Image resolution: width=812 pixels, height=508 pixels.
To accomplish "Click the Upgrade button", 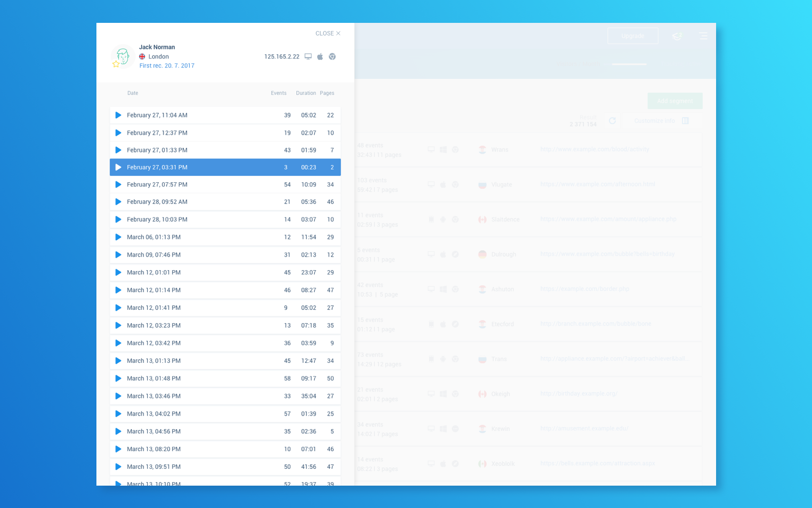I will (632, 36).
